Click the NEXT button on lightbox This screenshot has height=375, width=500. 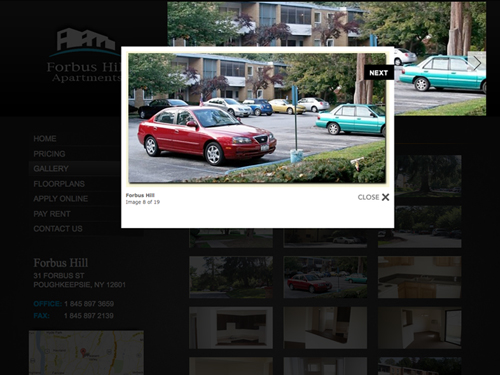click(379, 72)
